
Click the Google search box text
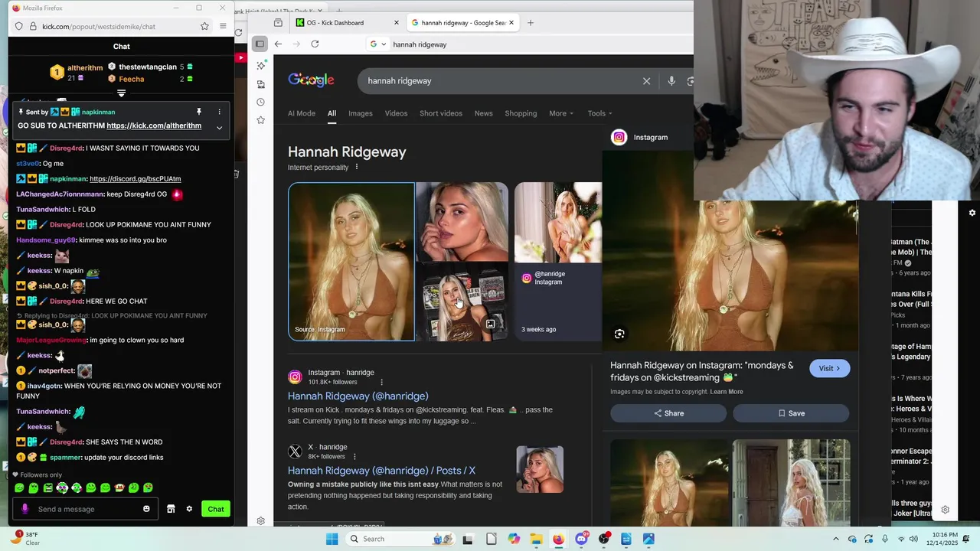point(399,80)
